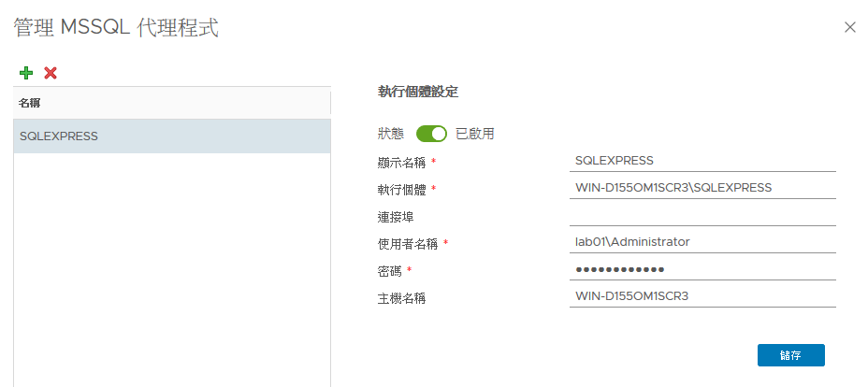
Task: Select the SQLEXPRESS row in the list
Action: tap(172, 136)
